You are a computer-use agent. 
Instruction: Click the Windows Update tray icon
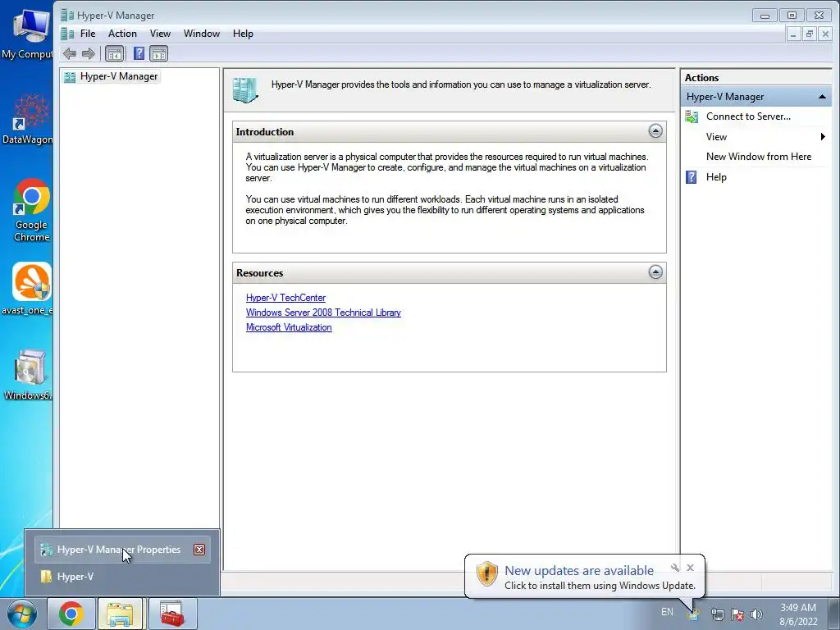[x=694, y=614]
